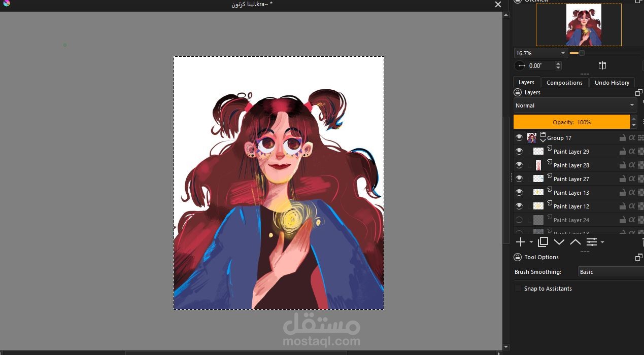The image size is (644, 355).
Task: Switch to the Layers tab
Action: (x=526, y=82)
